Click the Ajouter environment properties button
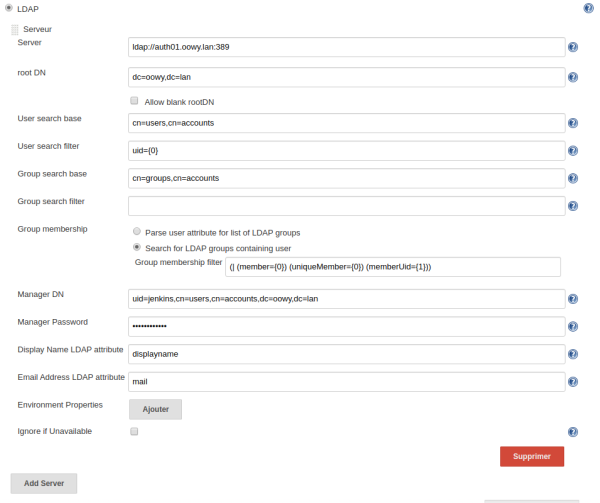This screenshot has width=600, height=503. (x=155, y=409)
